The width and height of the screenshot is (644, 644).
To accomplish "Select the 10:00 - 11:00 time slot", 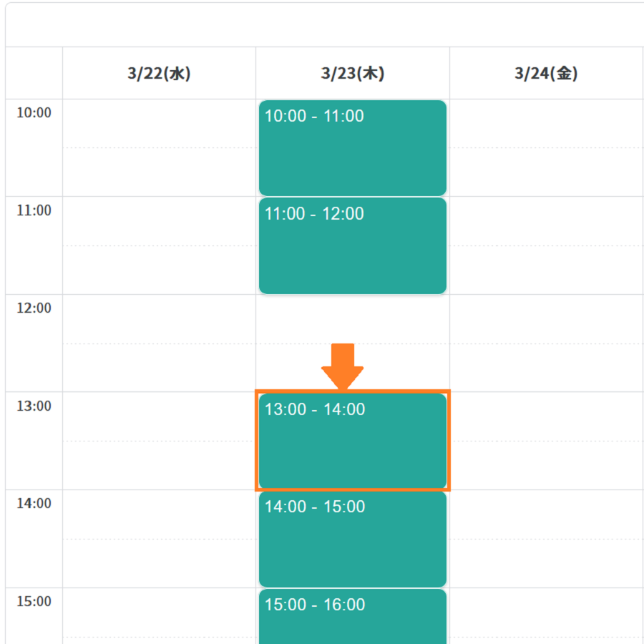I will click(352, 148).
